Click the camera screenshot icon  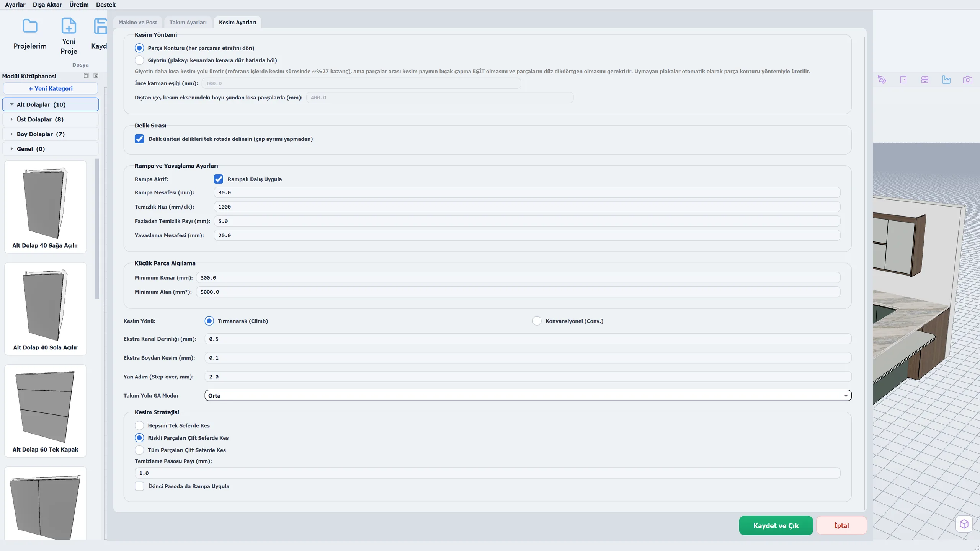[968, 80]
